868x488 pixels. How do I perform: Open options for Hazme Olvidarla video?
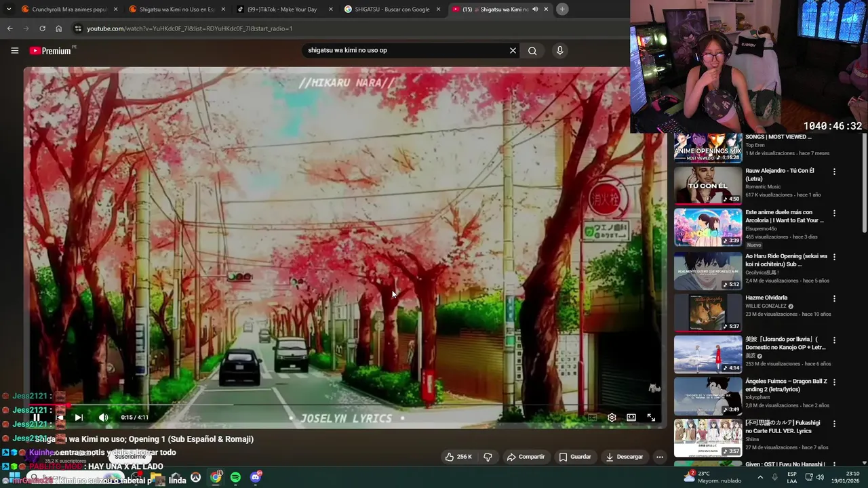(834, 298)
